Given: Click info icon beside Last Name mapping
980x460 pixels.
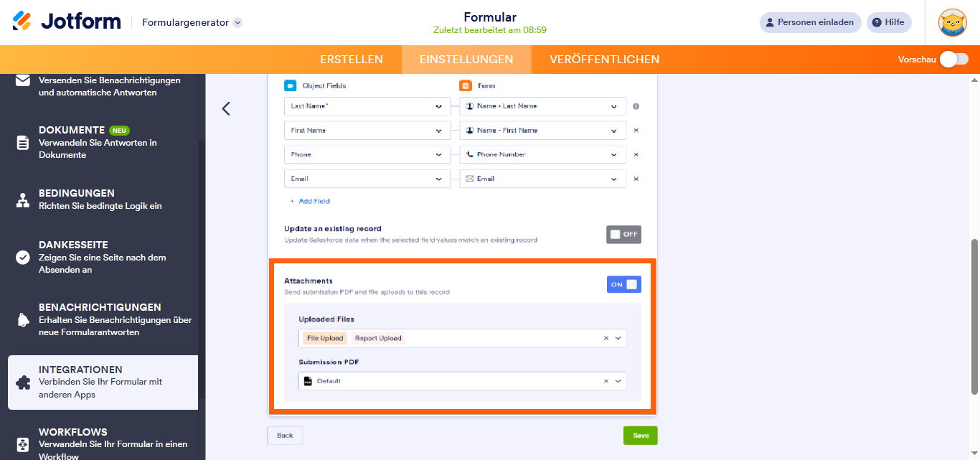Looking at the screenshot, I should click(636, 107).
